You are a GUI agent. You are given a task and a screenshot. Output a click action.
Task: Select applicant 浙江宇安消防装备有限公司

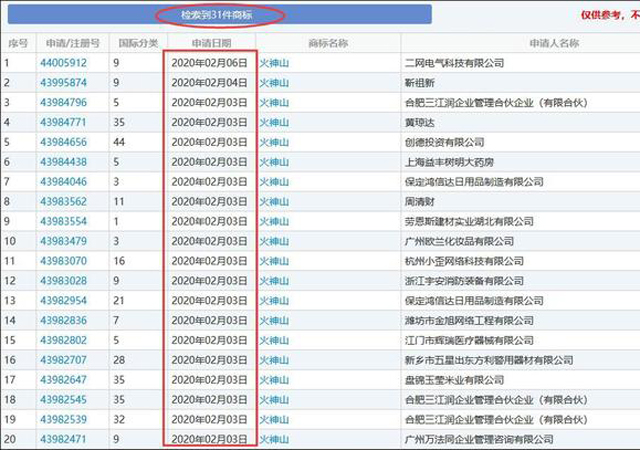464,281
